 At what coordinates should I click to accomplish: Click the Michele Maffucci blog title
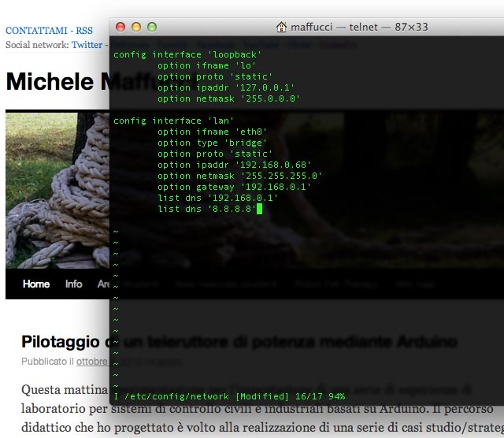click(x=57, y=82)
